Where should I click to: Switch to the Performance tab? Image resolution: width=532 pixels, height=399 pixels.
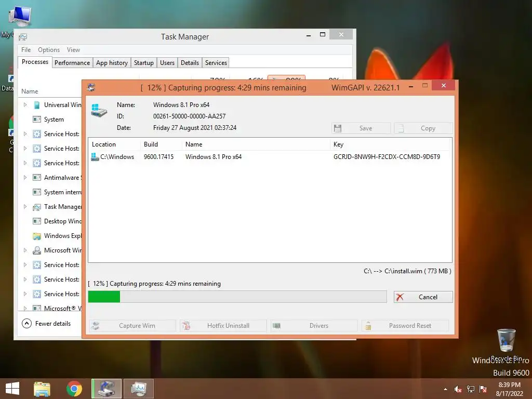pyautogui.click(x=72, y=63)
